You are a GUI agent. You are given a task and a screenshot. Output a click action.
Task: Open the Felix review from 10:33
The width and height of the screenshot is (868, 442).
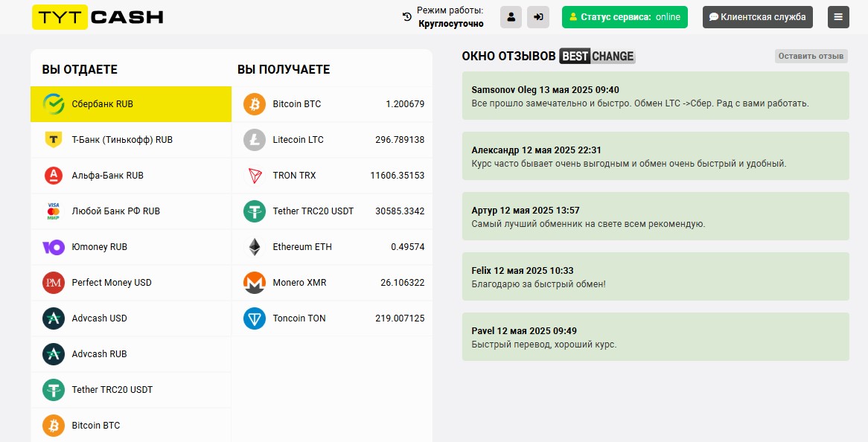(655, 277)
